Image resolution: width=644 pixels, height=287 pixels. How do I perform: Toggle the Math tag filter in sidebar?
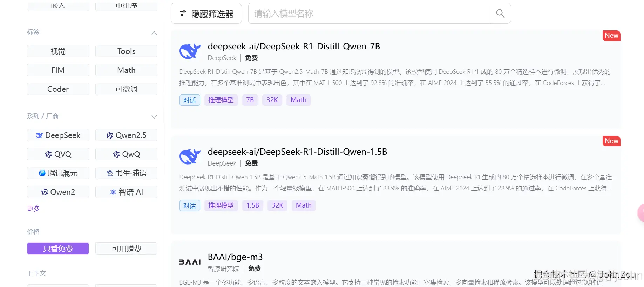pos(126,70)
